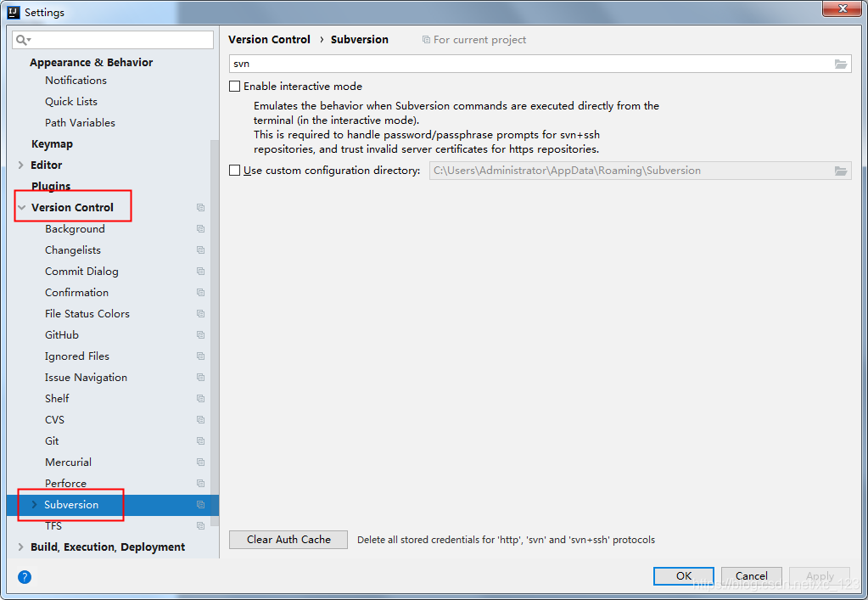Expand Build, Execution, Deployment section
This screenshot has width=868, height=600.
click(21, 547)
